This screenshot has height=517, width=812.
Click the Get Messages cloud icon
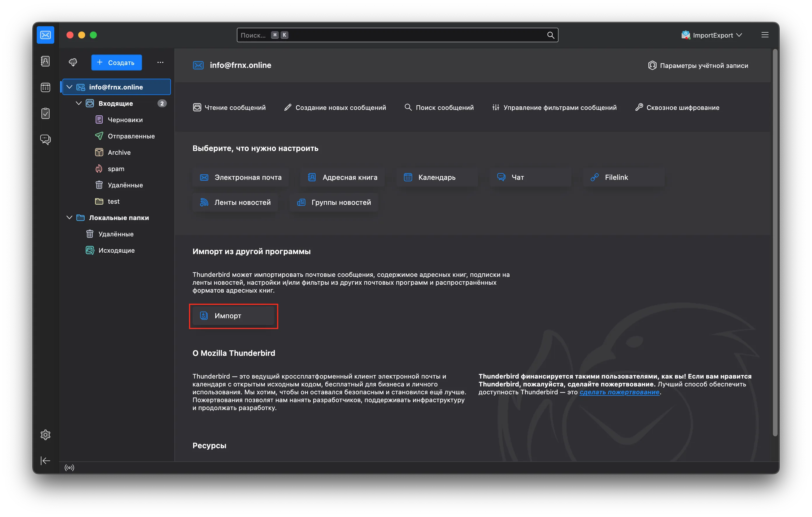73,62
